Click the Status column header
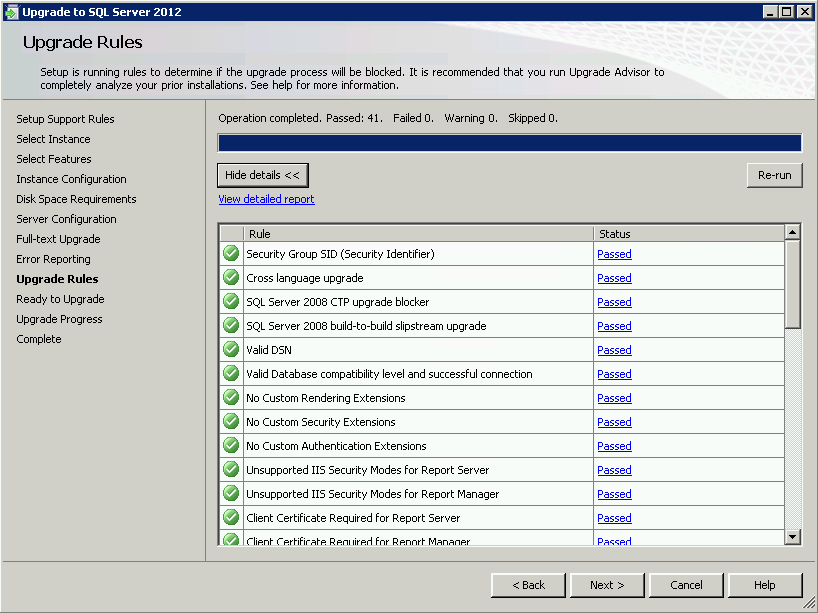Screen dimensions: 818x613 tap(688, 233)
